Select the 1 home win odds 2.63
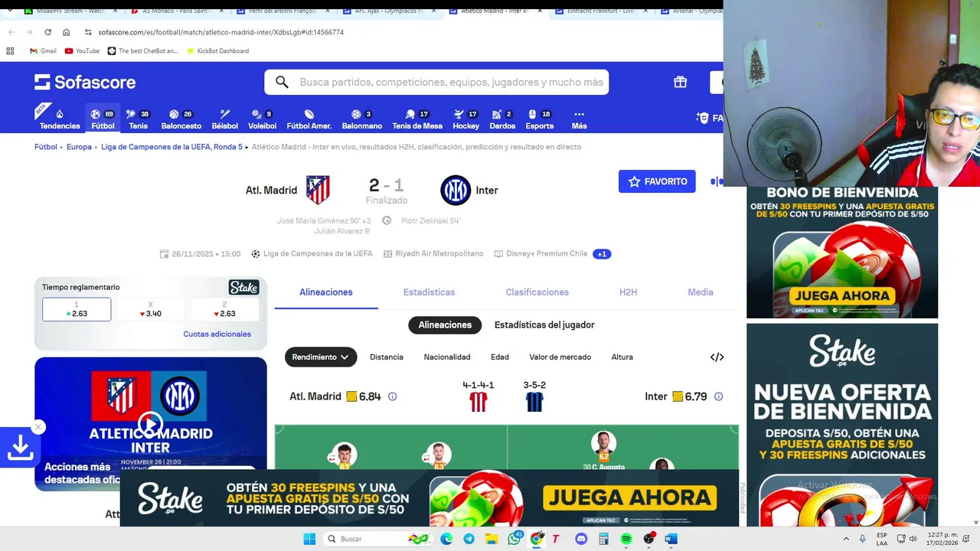Viewport: 980px width, 551px height. [x=77, y=309]
